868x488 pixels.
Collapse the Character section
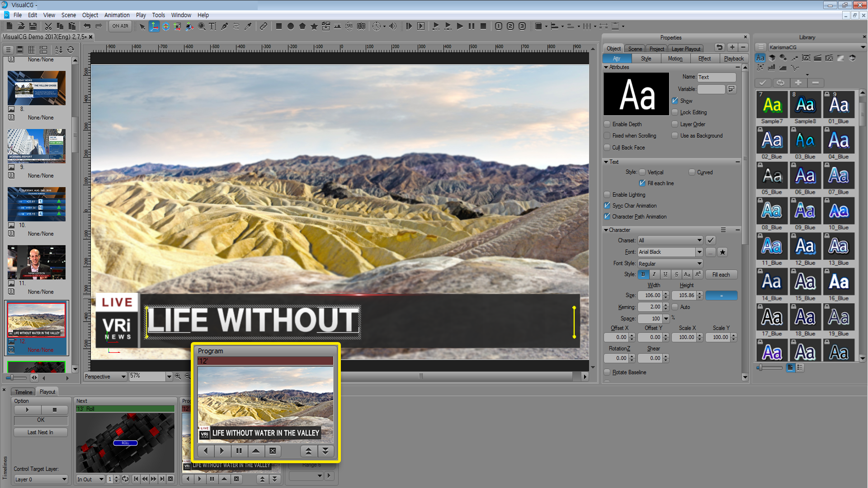click(x=606, y=230)
